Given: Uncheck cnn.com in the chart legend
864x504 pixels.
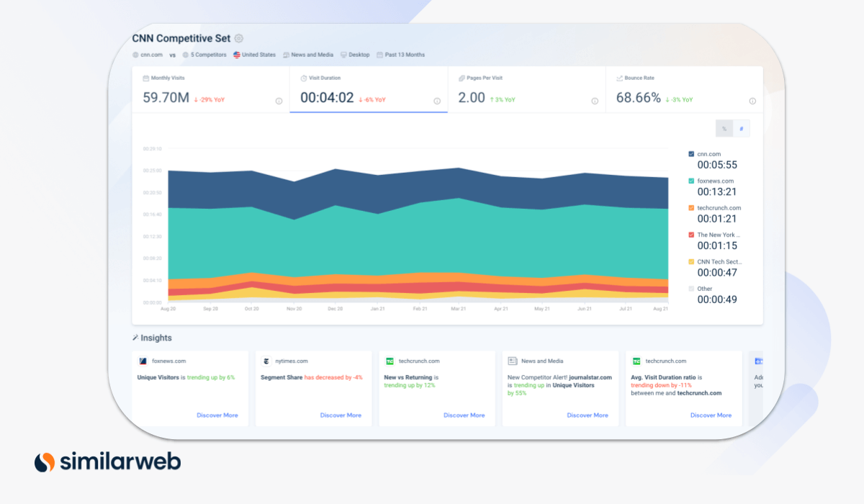Looking at the screenshot, I should pos(691,154).
